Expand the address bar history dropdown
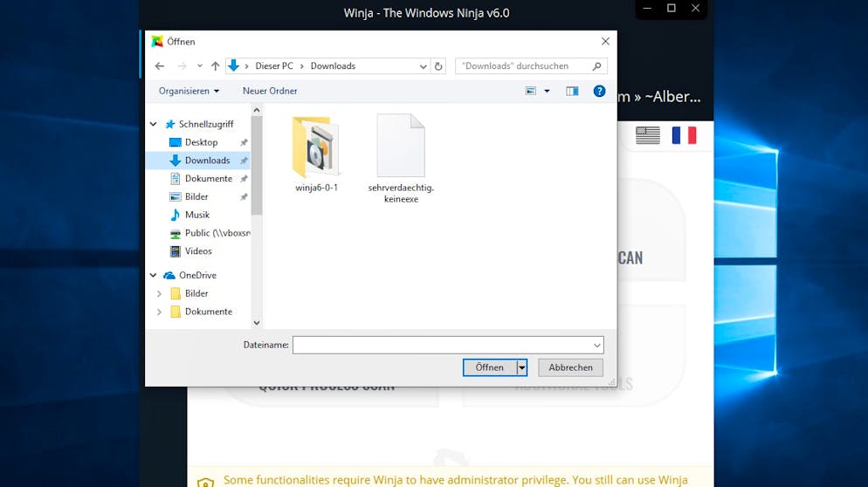This screenshot has width=868, height=487. coord(423,65)
